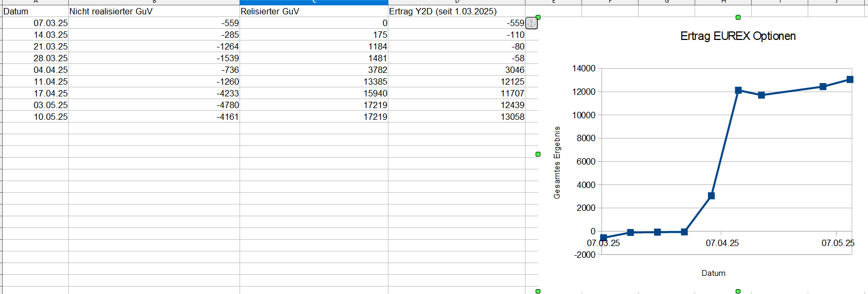
Task: Click the 'Gesamtes Ergebnis' Y-axis title
Action: click(x=557, y=162)
